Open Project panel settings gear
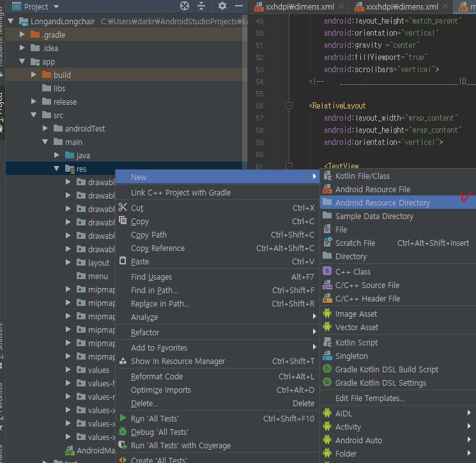The width and height of the screenshot is (476, 463). click(222, 6)
